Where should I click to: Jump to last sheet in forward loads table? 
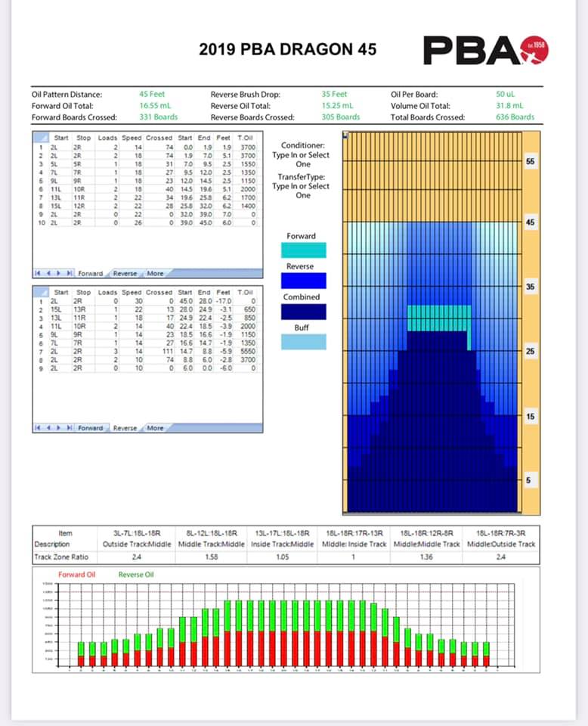point(69,273)
